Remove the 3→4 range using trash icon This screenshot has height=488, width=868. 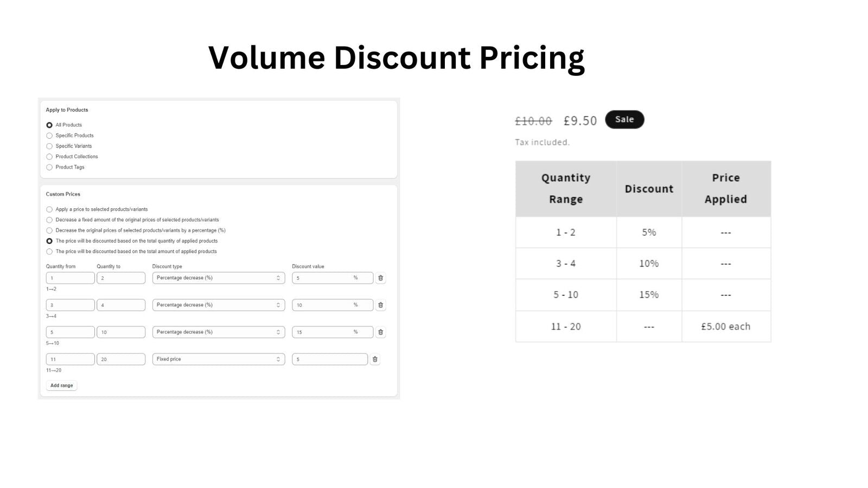pyautogui.click(x=381, y=305)
